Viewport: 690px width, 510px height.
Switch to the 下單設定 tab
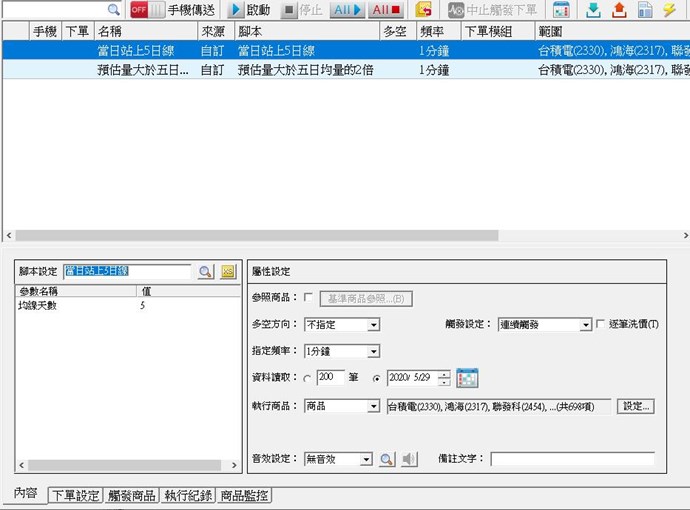point(76,495)
